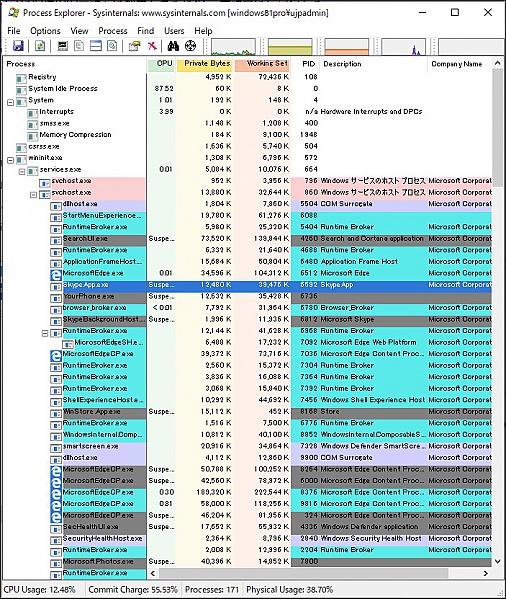The image size is (506, 599).
Task: Collapse the wininit.exe tree node
Action: coord(11,159)
